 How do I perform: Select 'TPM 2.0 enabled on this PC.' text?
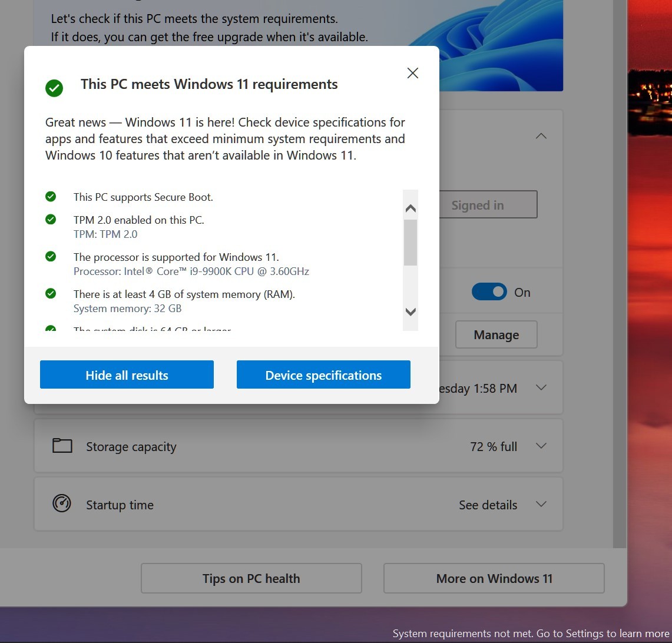coord(139,220)
